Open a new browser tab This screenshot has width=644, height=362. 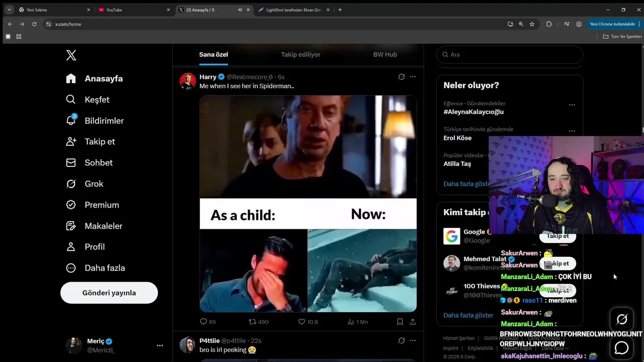(340, 10)
